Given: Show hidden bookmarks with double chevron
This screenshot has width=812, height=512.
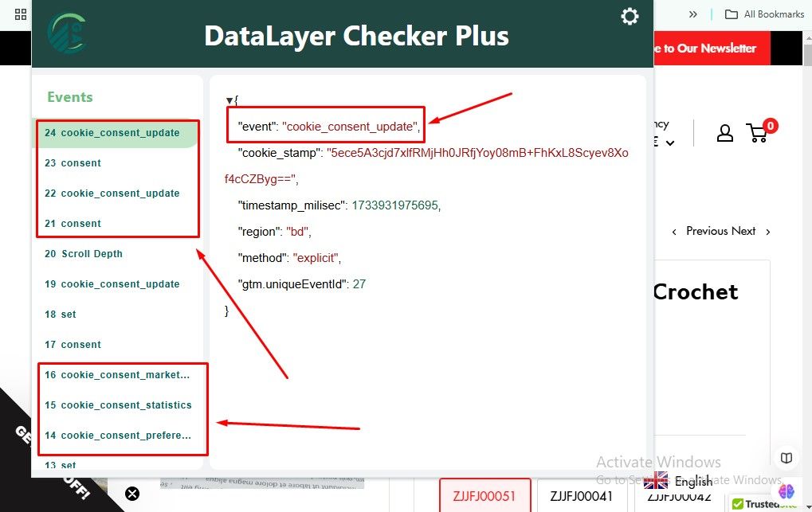Looking at the screenshot, I should pos(693,14).
